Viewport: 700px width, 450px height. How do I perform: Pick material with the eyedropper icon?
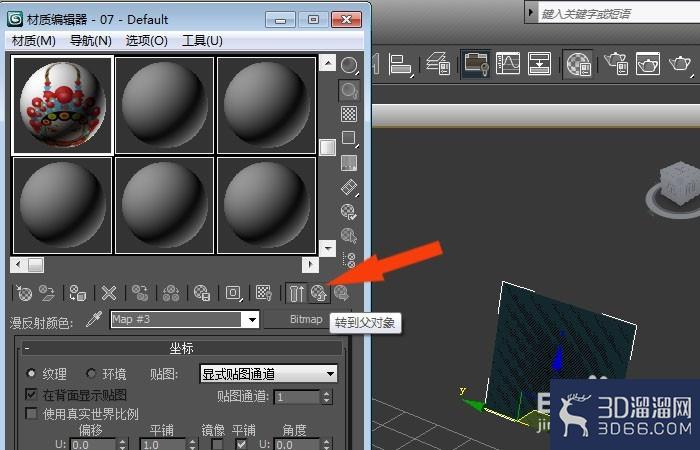94,319
